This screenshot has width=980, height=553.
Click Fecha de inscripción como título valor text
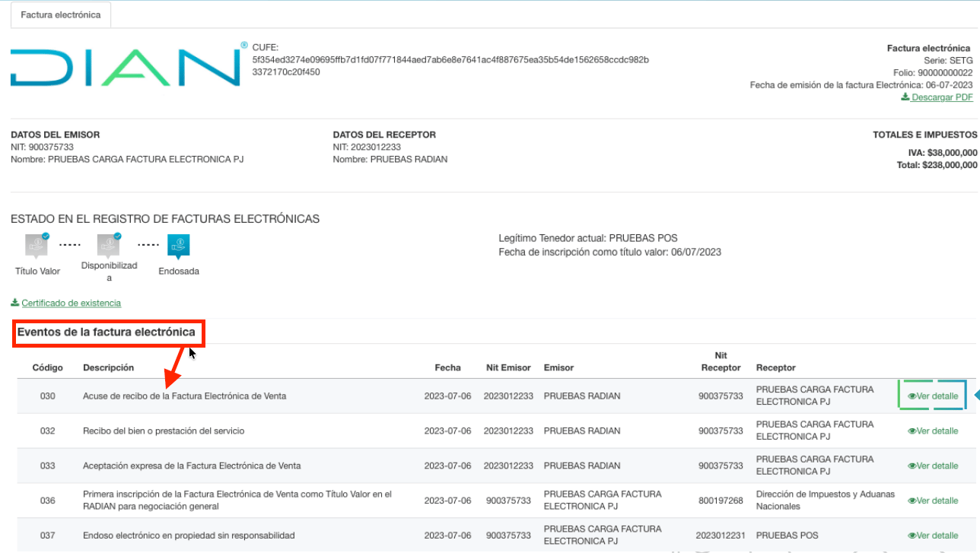click(610, 252)
